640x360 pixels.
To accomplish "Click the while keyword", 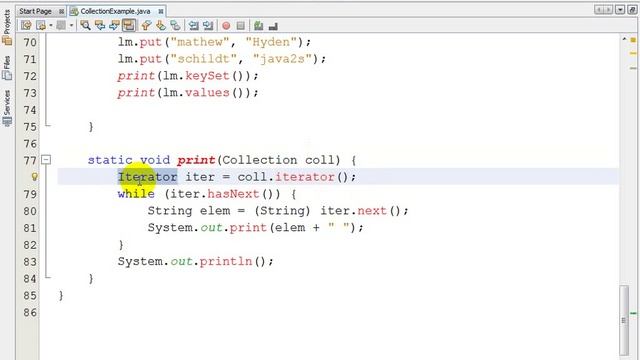I will click(136, 194).
